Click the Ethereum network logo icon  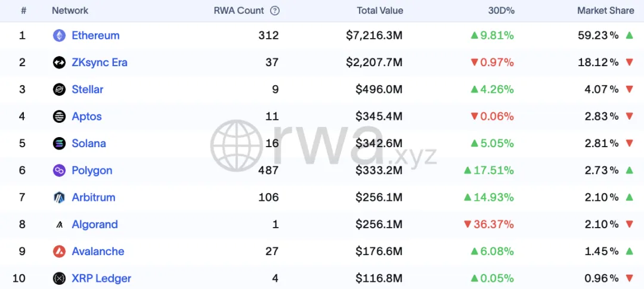click(x=59, y=36)
